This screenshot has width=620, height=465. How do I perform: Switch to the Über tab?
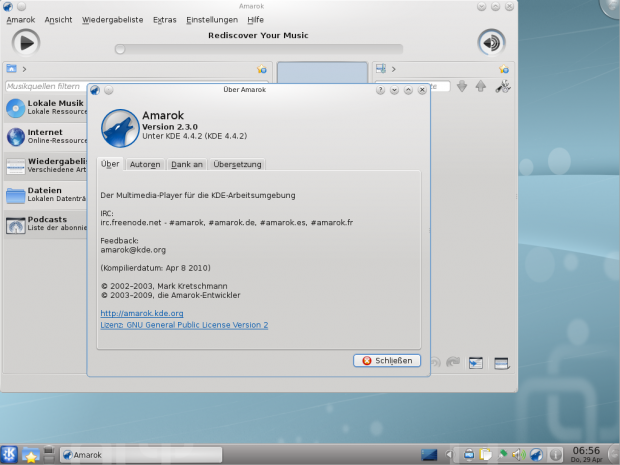[110, 164]
